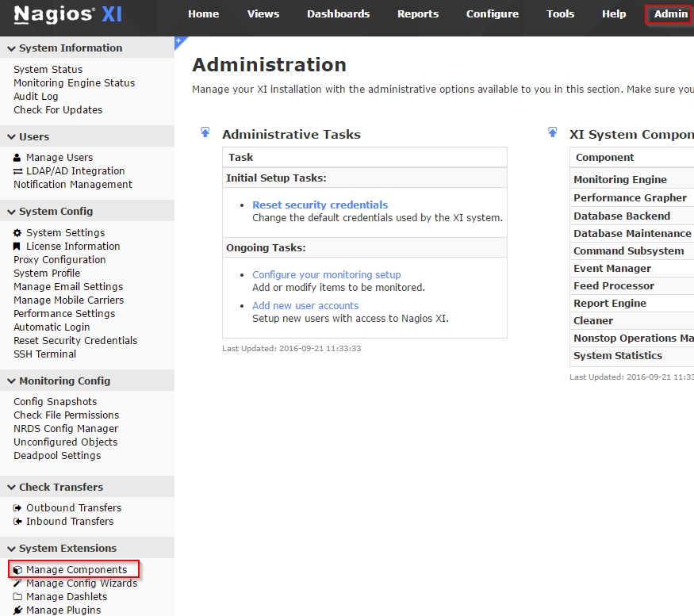Open Manage Plugins
Image resolution: width=694 pixels, height=616 pixels.
click(x=63, y=610)
